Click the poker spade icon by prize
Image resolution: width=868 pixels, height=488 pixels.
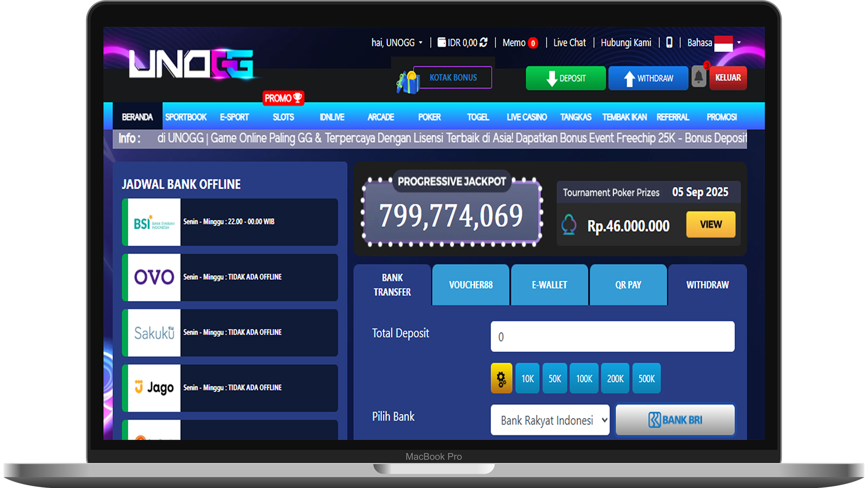coord(569,225)
